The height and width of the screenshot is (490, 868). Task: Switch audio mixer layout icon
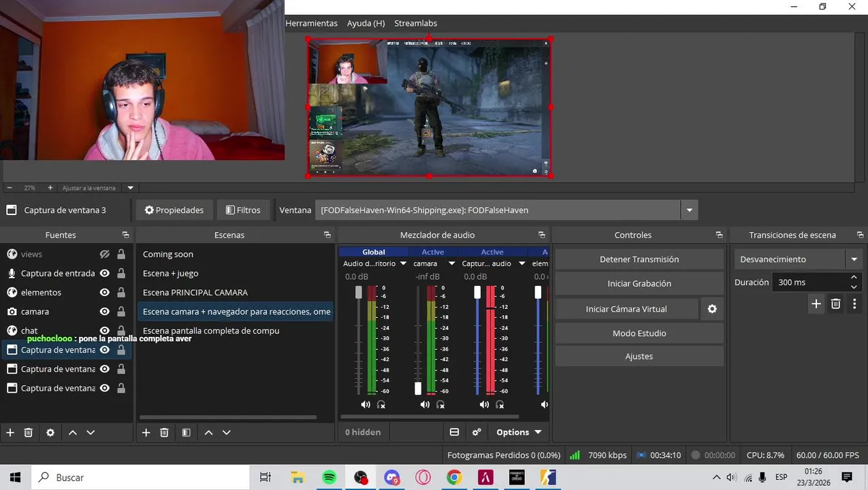pyautogui.click(x=454, y=432)
